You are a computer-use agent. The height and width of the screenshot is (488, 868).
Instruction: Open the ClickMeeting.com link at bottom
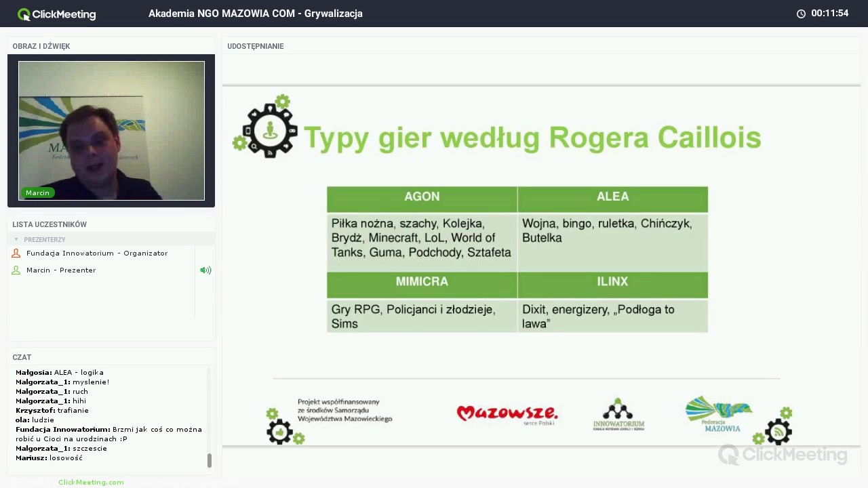coord(91,482)
